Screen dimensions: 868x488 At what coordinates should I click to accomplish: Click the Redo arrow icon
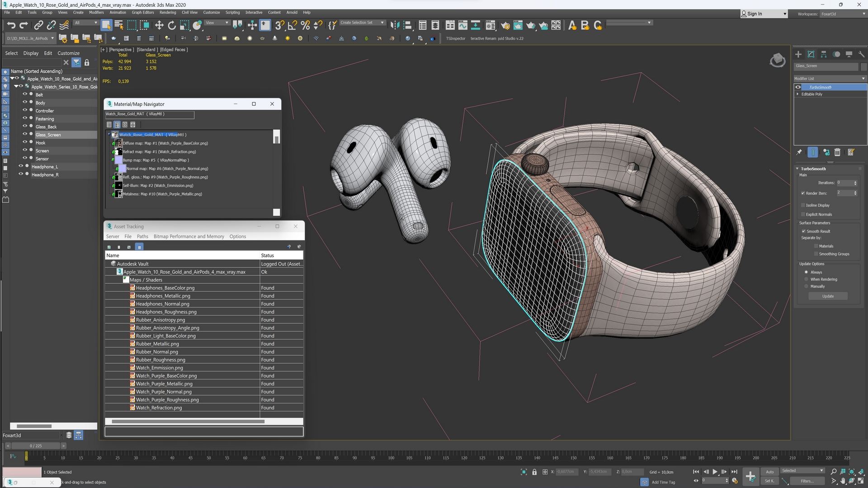pyautogui.click(x=24, y=25)
